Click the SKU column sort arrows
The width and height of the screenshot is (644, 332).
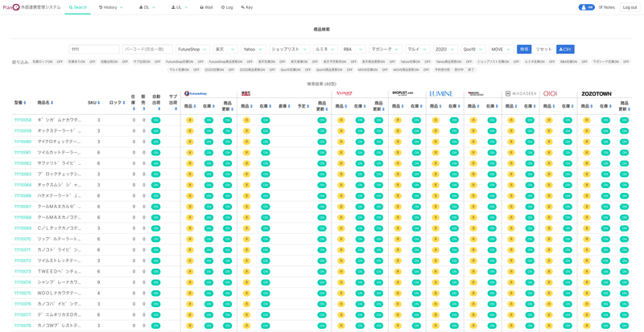99,102
